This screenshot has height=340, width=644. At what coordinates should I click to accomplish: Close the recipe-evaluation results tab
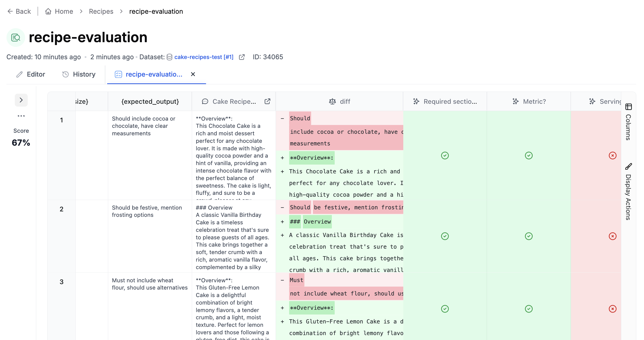click(x=193, y=74)
